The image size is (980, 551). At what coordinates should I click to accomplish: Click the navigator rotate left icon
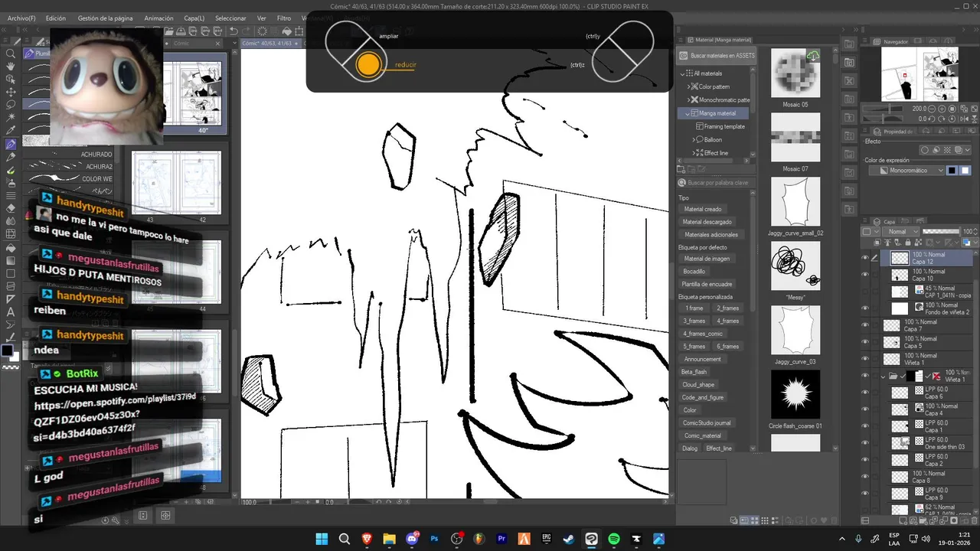[932, 119]
